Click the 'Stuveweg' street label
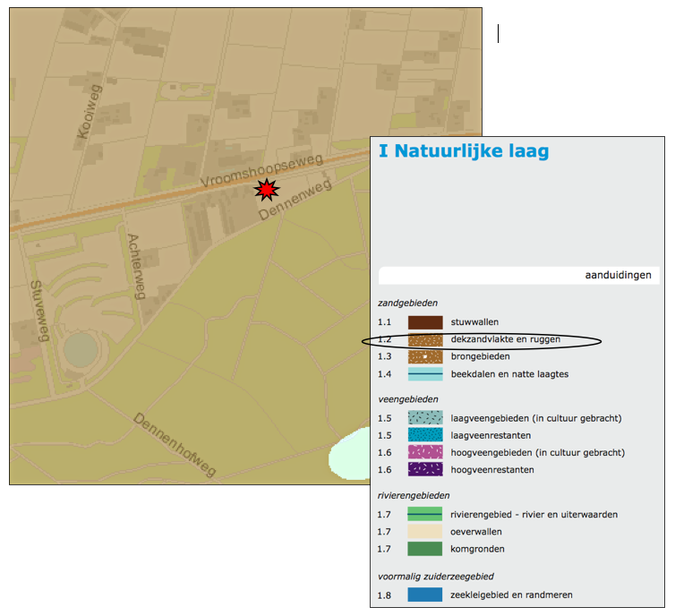The width and height of the screenshot is (675, 616). point(39,311)
